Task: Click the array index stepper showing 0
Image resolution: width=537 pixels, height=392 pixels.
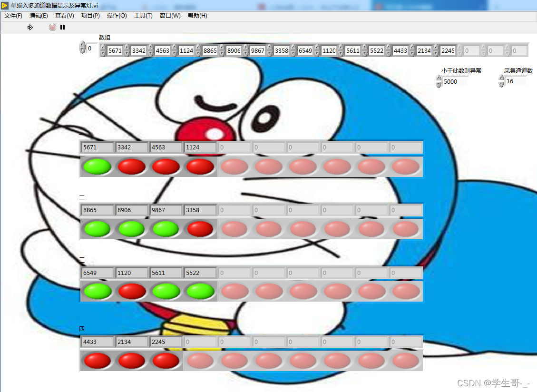Action: click(x=82, y=47)
